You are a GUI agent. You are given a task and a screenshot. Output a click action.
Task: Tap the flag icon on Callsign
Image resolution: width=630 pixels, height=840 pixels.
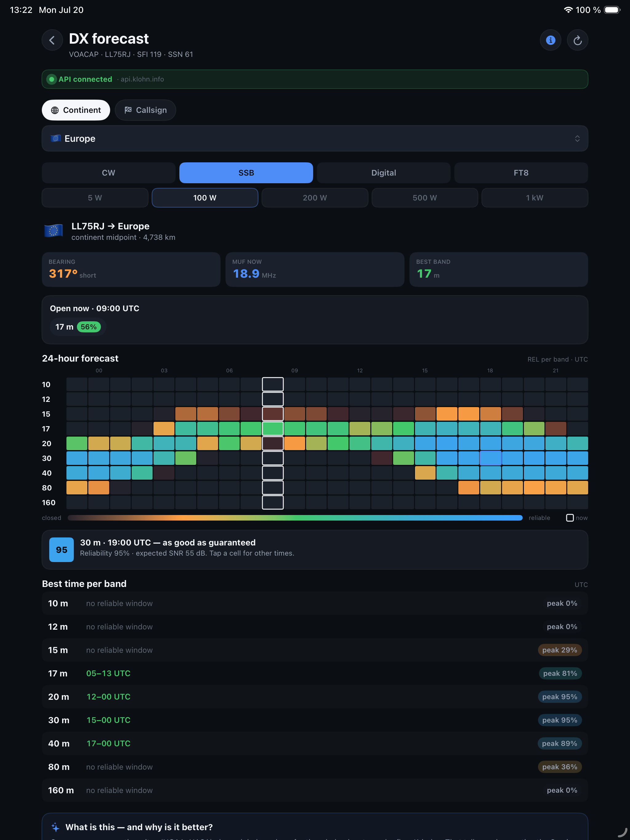[128, 110]
